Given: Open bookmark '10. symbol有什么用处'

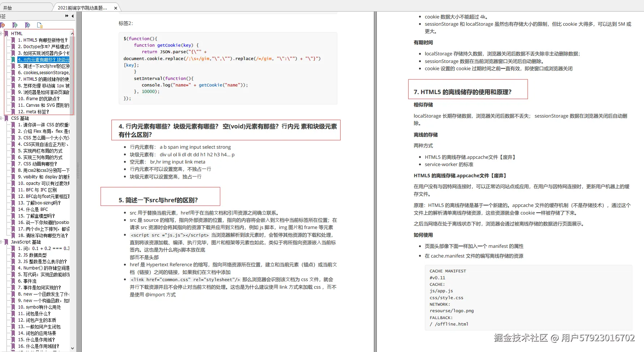Looking at the screenshot, I should point(39,307).
